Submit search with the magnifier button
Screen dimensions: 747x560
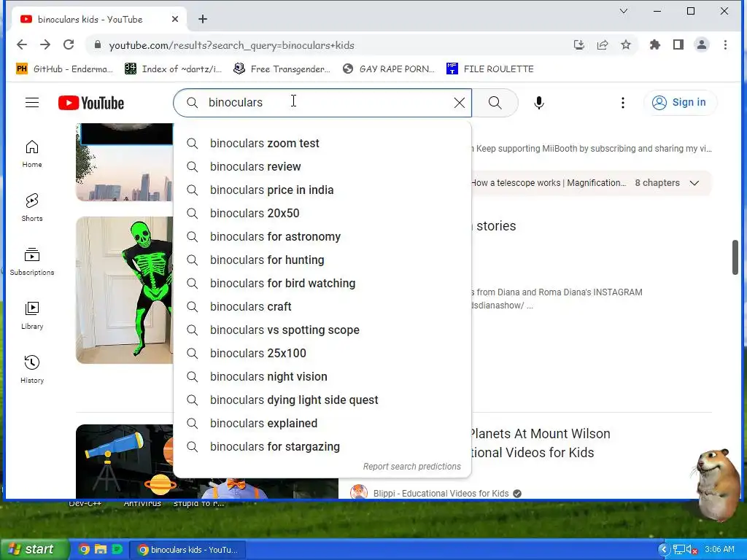[495, 102]
